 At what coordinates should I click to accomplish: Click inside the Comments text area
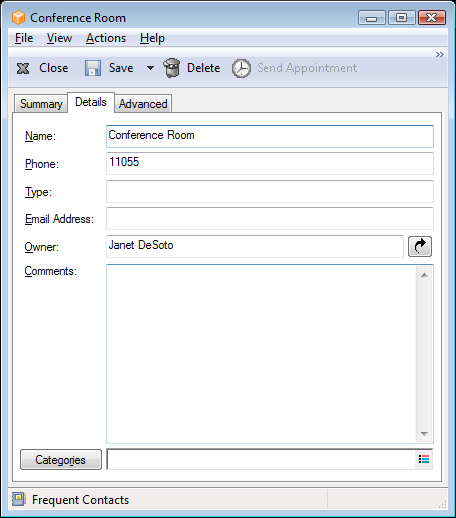click(x=261, y=354)
